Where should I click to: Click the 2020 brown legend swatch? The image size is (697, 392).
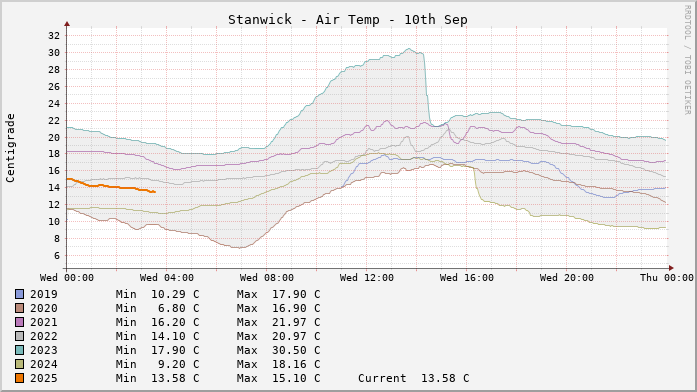[x=20, y=308]
